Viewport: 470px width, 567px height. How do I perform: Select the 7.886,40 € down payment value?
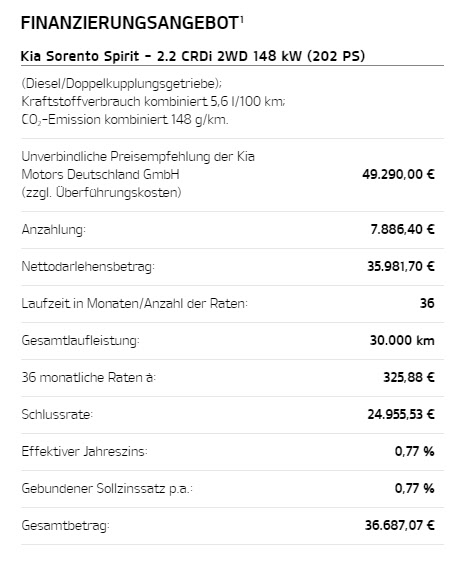click(402, 229)
